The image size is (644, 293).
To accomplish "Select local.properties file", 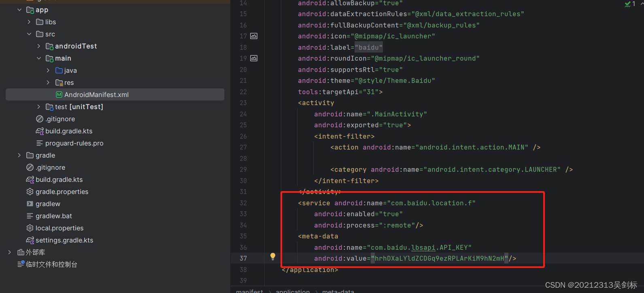I will [60, 228].
